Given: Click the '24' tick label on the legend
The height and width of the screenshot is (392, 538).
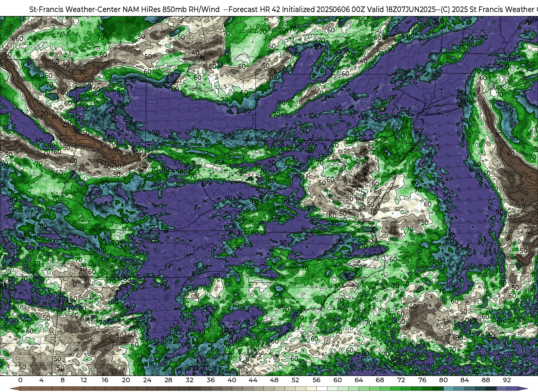Looking at the screenshot, I should coord(147,380).
